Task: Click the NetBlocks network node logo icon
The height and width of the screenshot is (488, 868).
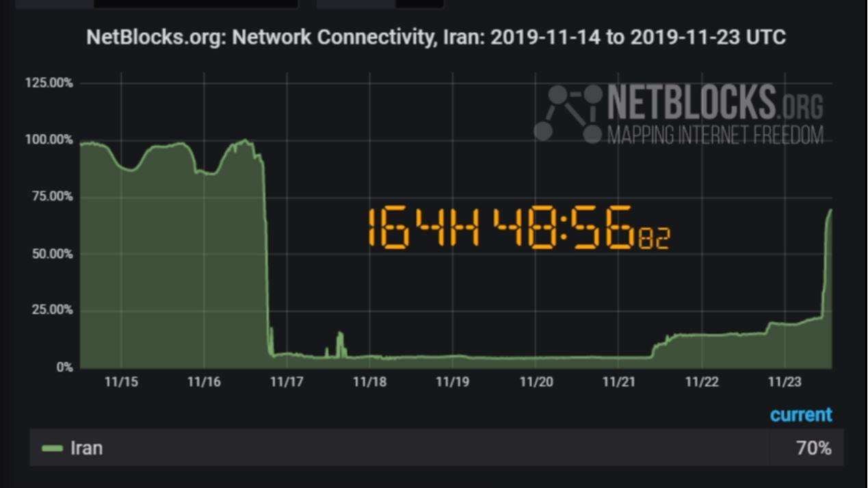Action: point(566,113)
